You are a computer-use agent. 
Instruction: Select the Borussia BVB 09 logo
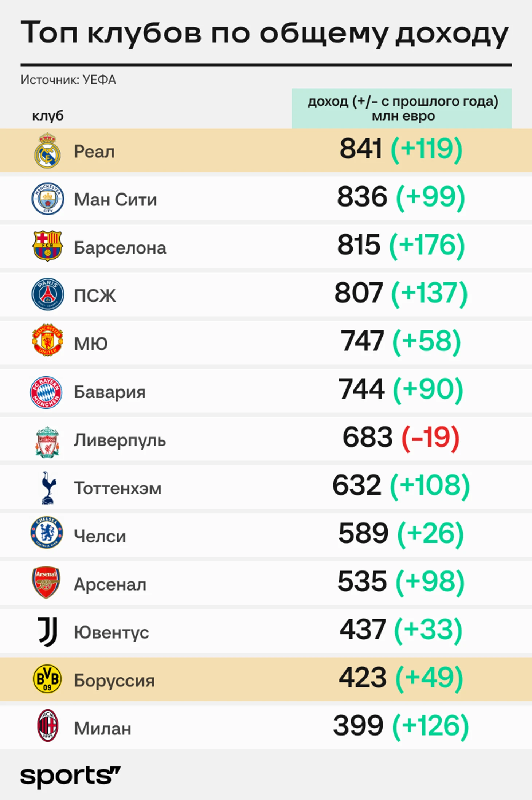coord(47,679)
